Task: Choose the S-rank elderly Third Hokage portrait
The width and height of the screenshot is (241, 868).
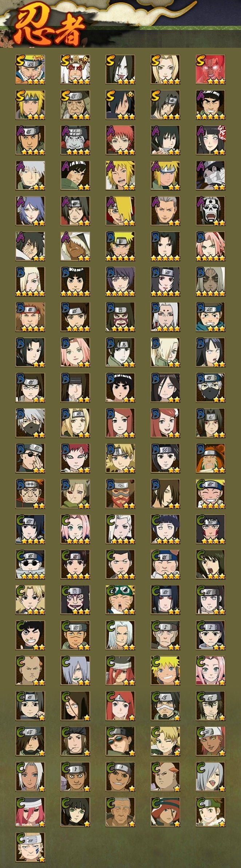Action: (x=75, y=105)
